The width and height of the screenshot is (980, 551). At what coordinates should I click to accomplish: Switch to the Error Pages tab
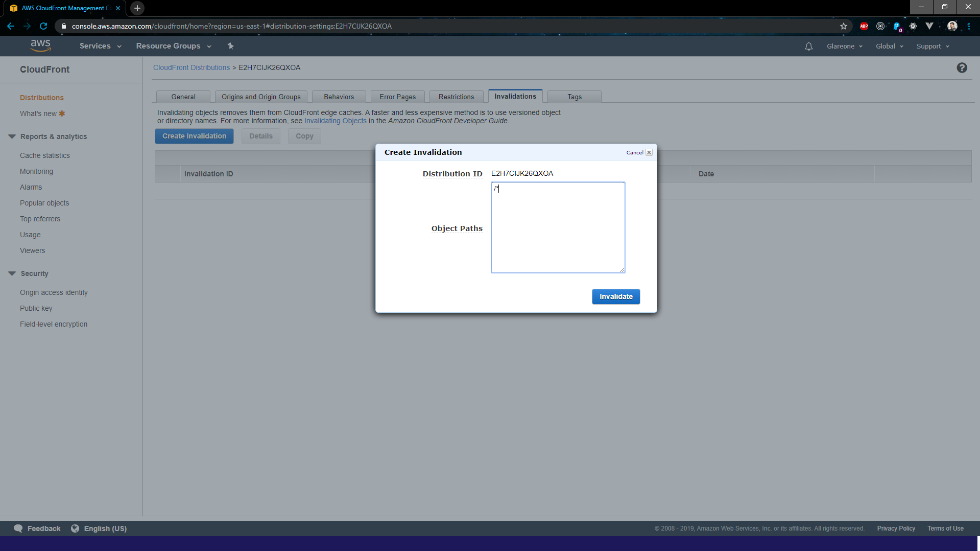pos(397,97)
